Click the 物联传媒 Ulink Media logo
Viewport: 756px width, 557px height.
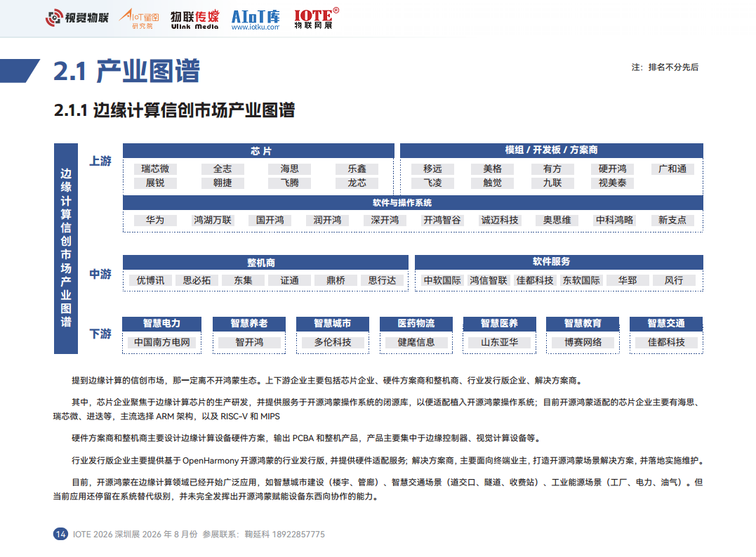pyautogui.click(x=194, y=19)
